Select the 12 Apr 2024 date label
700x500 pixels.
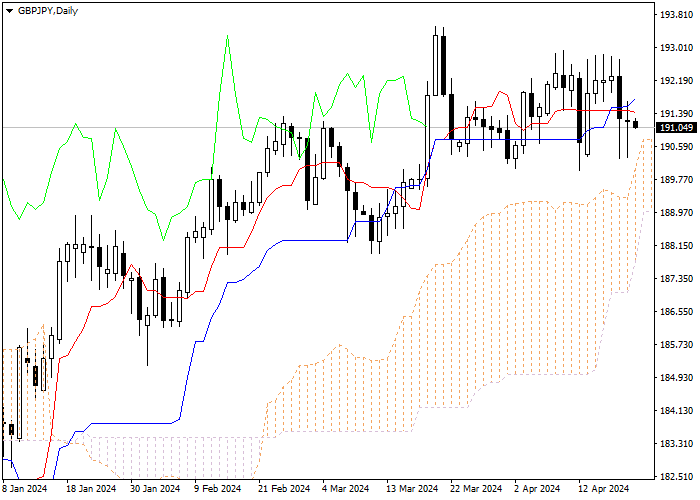point(604,489)
